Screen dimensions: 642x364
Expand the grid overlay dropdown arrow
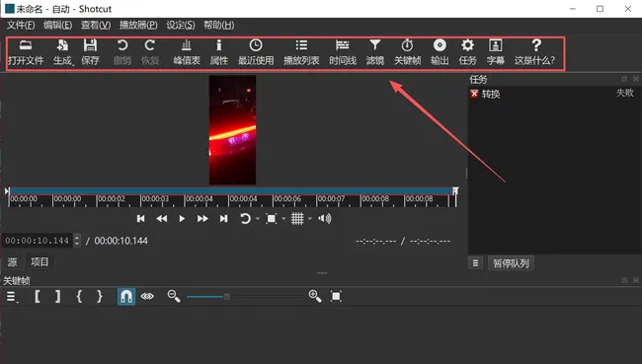(x=310, y=219)
